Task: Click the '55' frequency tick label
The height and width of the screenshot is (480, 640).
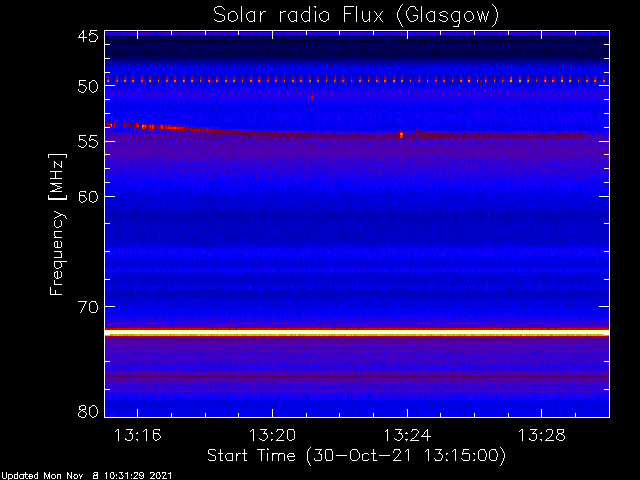Action: click(88, 142)
